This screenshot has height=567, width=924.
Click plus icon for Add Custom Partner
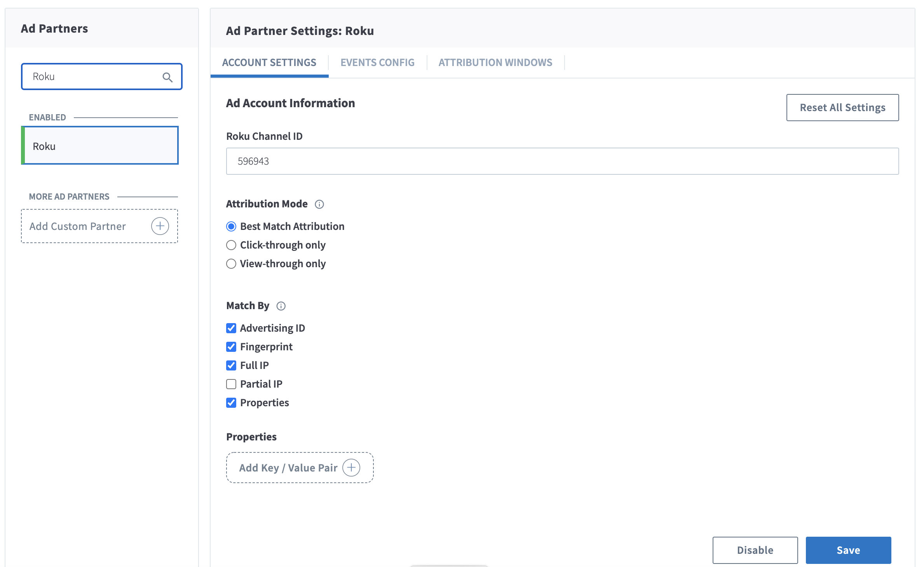point(160,226)
